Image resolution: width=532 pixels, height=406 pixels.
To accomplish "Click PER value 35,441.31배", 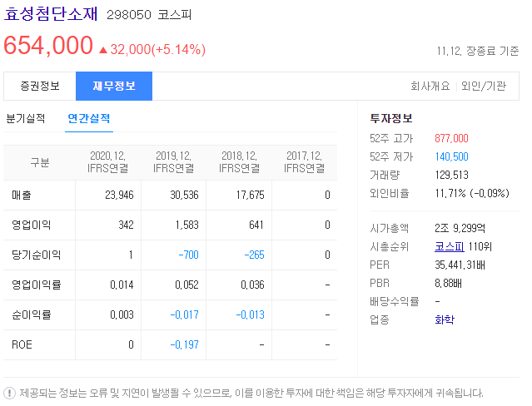I will [x=460, y=265].
